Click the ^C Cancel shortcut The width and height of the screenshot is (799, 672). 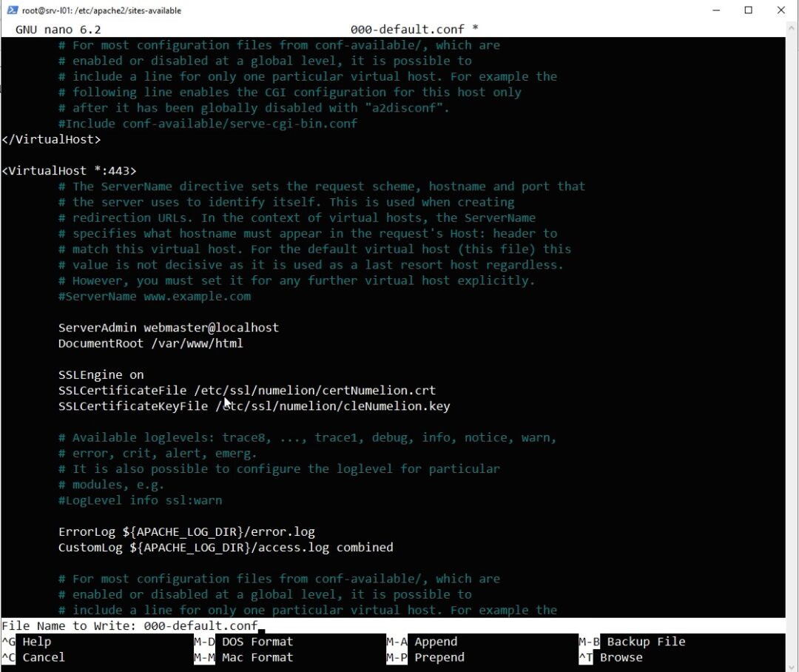(x=33, y=657)
